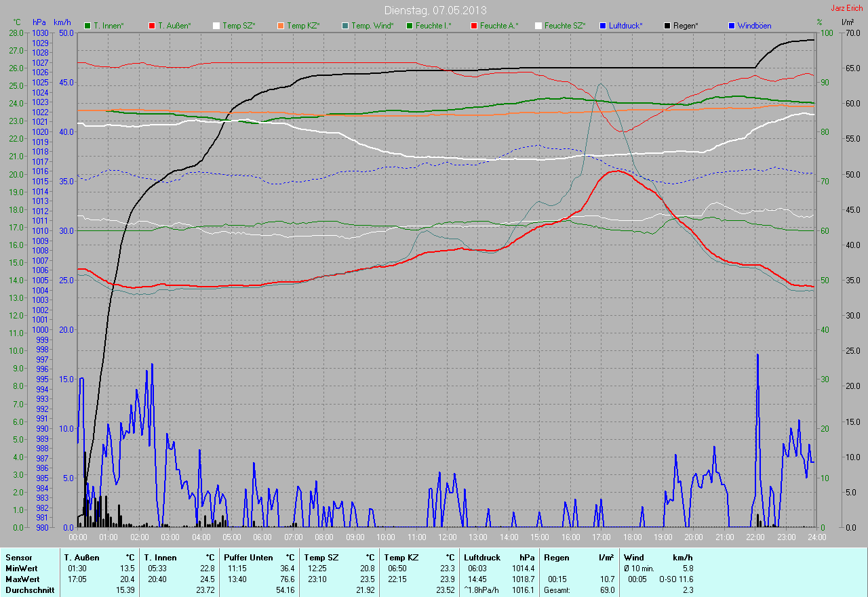Click the T. Innen average '23.72'

click(205, 590)
